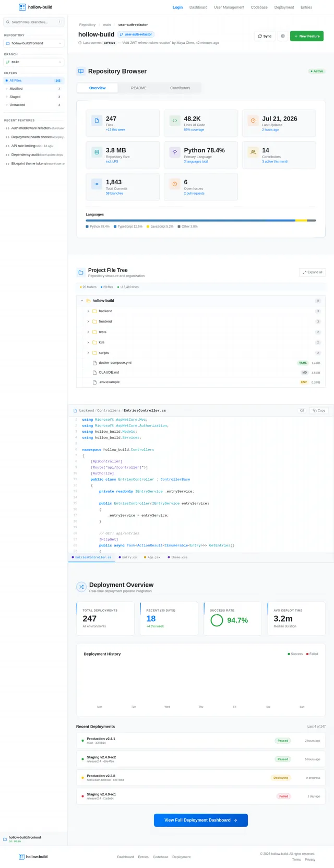
Task: Click the folder icon in bottom sidebar repo status
Action: 5,839
